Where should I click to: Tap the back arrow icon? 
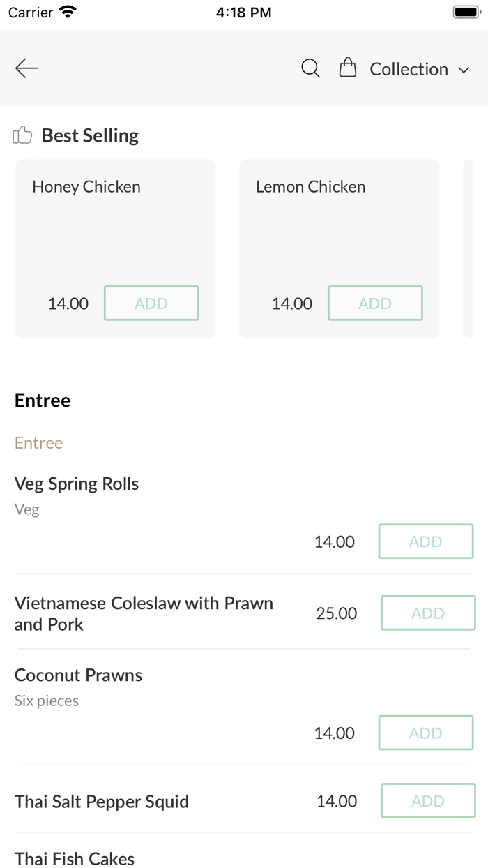click(x=26, y=68)
